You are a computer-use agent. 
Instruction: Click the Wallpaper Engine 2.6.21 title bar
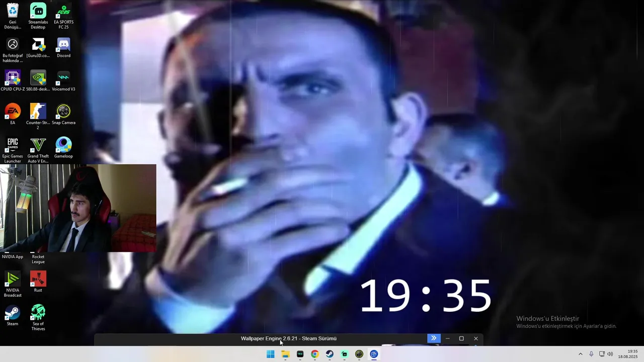tap(289, 338)
